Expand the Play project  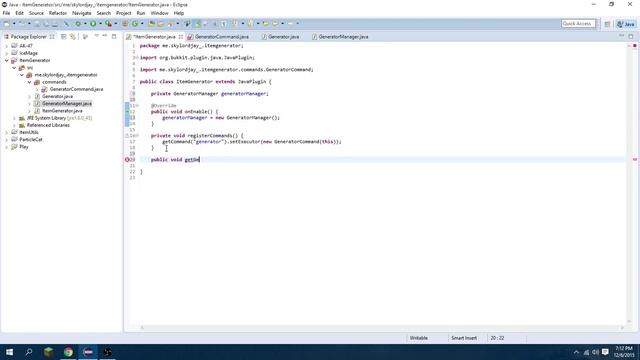(7, 147)
